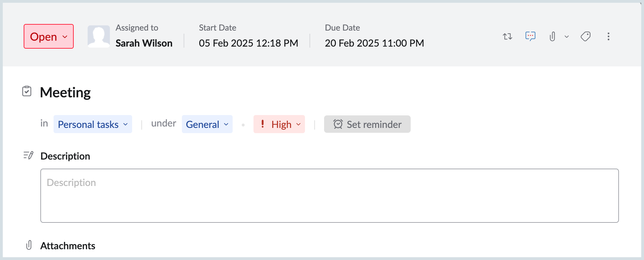Click the Meeting task title
644x260 pixels.
pos(65,92)
